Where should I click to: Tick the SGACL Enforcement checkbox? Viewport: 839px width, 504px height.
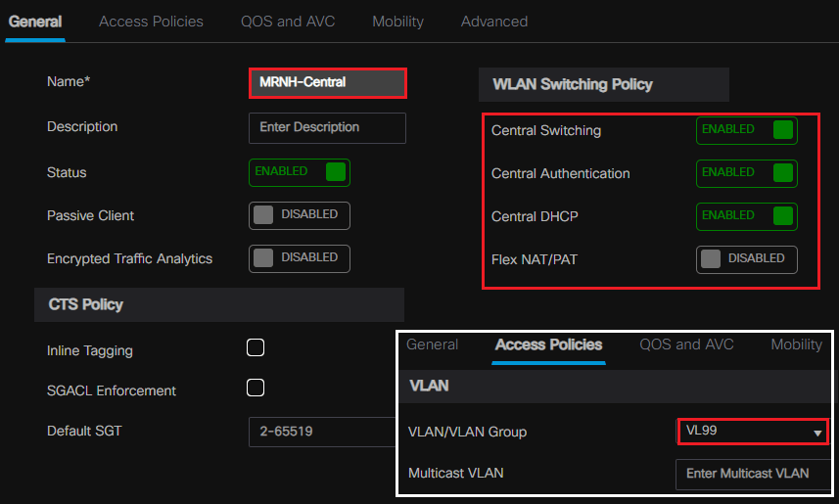(x=256, y=388)
